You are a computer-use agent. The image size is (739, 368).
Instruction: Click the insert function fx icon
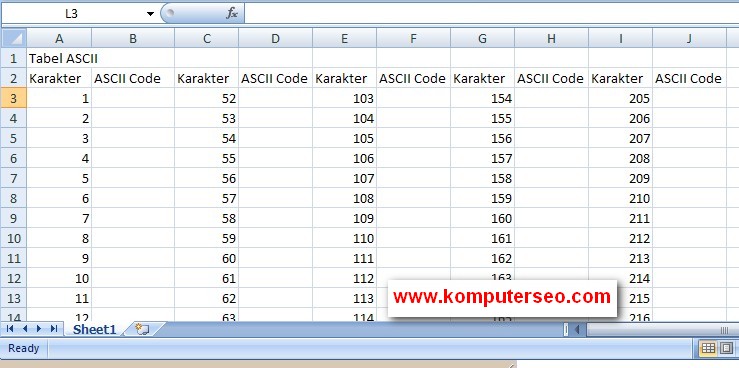[x=231, y=14]
